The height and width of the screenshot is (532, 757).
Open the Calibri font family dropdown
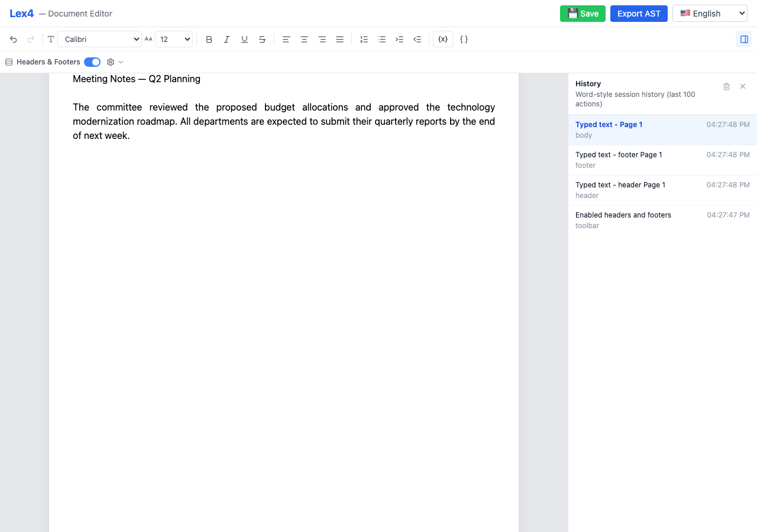point(99,39)
